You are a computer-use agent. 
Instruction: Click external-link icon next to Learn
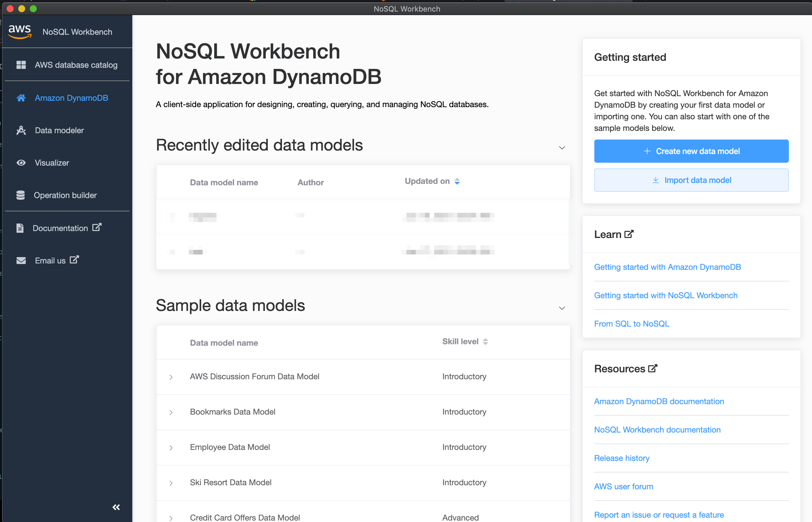pos(629,234)
